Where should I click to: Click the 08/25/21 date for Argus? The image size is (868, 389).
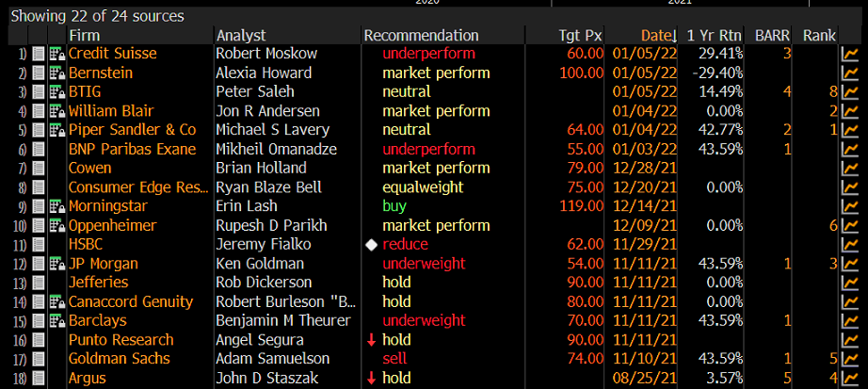point(645,379)
